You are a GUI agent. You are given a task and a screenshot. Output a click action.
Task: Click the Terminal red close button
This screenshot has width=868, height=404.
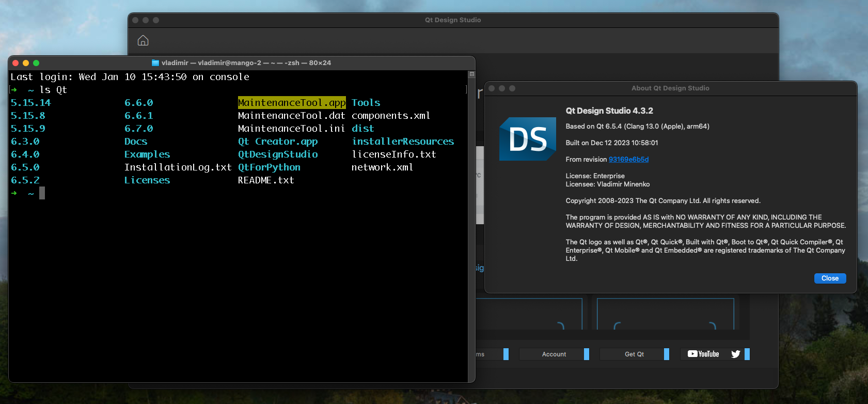[15, 63]
